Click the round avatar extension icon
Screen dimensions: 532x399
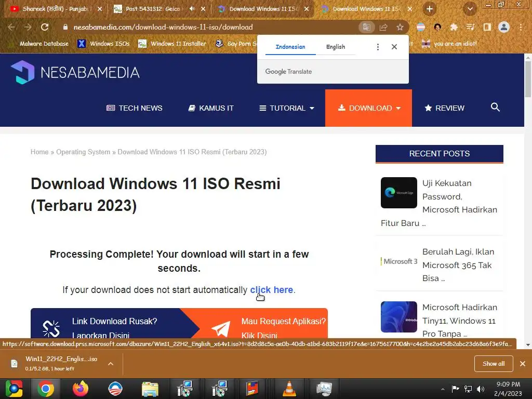tap(437, 27)
